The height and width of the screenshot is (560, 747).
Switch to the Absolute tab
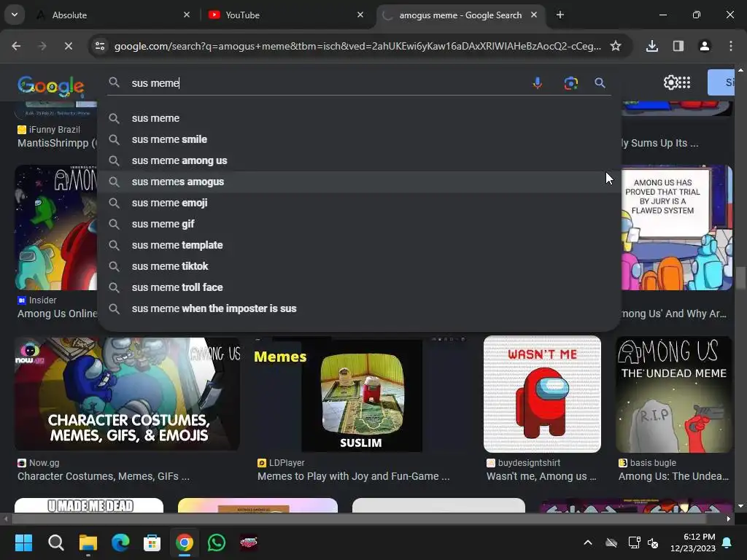(x=112, y=15)
